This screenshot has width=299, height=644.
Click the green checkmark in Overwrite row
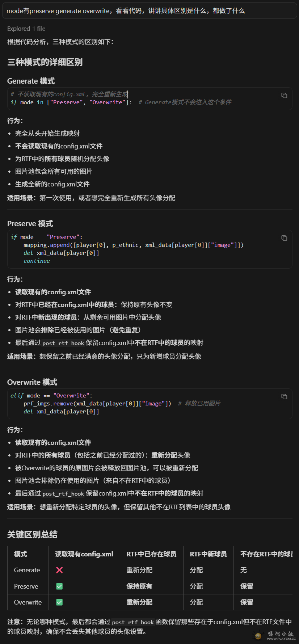[x=59, y=602]
